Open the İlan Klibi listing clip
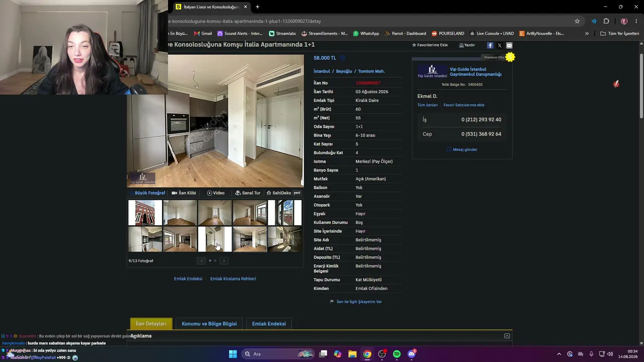This screenshot has height=362, width=644. pos(184,193)
